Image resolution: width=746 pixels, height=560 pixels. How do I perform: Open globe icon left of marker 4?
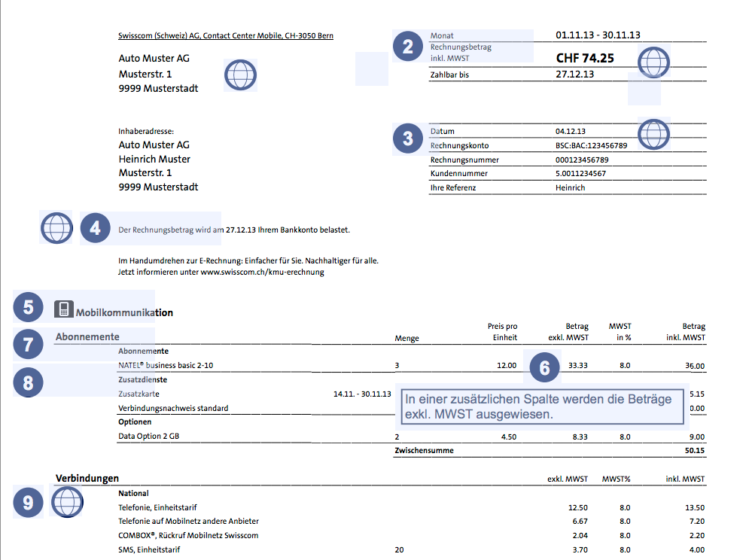[x=56, y=228]
